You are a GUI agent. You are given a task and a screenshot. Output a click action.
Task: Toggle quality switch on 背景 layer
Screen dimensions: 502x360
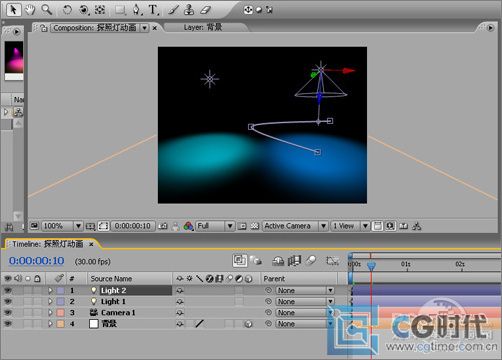199,323
